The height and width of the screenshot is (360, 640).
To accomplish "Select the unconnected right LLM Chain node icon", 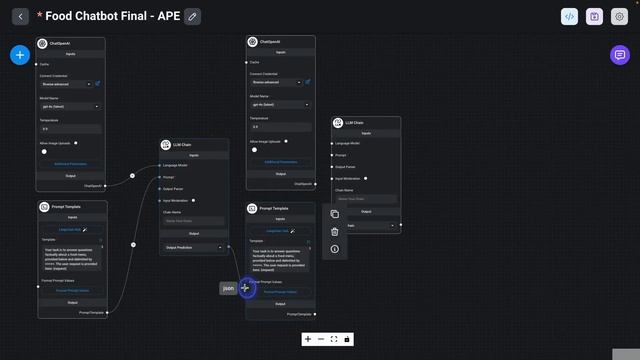I will tap(338, 123).
